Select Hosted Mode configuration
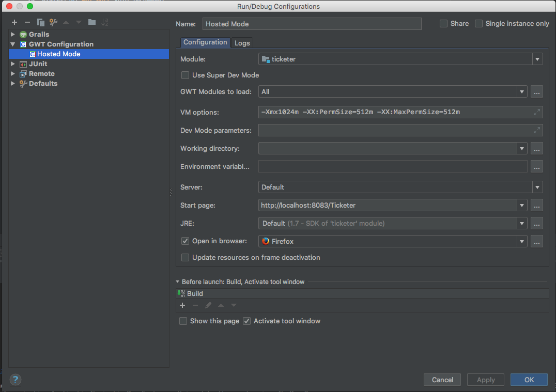The width and height of the screenshot is (556, 392). 58,54
